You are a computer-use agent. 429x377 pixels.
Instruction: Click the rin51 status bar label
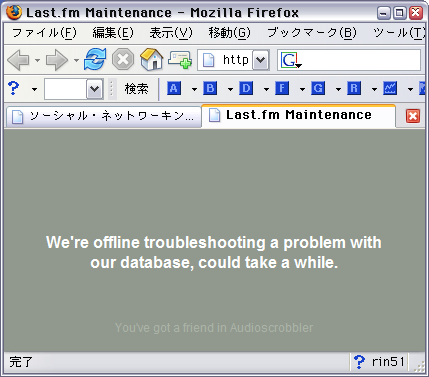pos(388,362)
